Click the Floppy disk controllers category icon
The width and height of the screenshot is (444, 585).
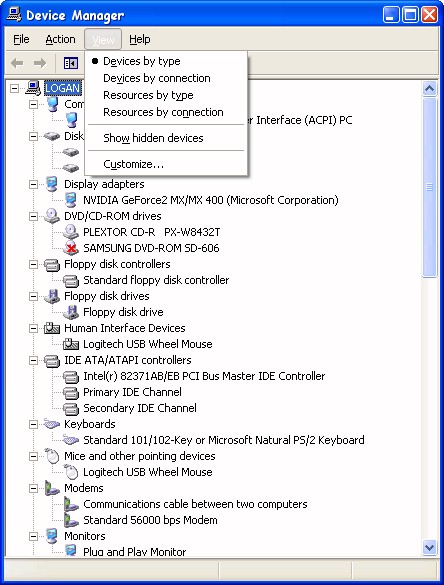[x=52, y=265]
